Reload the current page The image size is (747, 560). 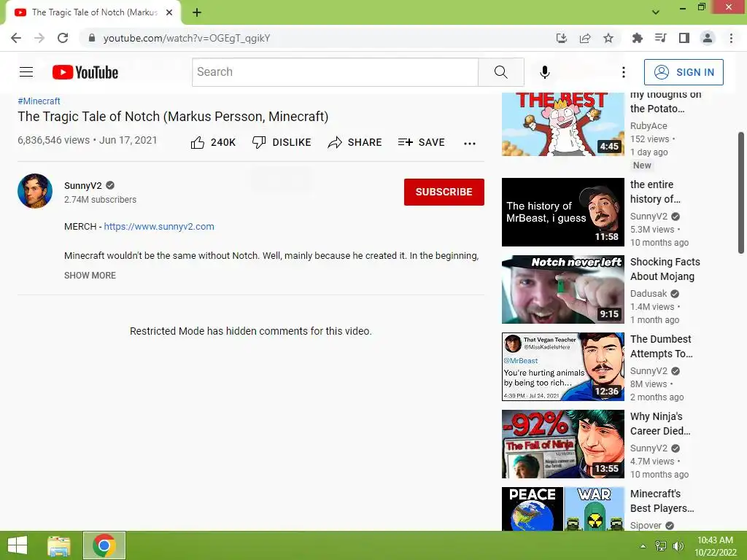pyautogui.click(x=63, y=38)
